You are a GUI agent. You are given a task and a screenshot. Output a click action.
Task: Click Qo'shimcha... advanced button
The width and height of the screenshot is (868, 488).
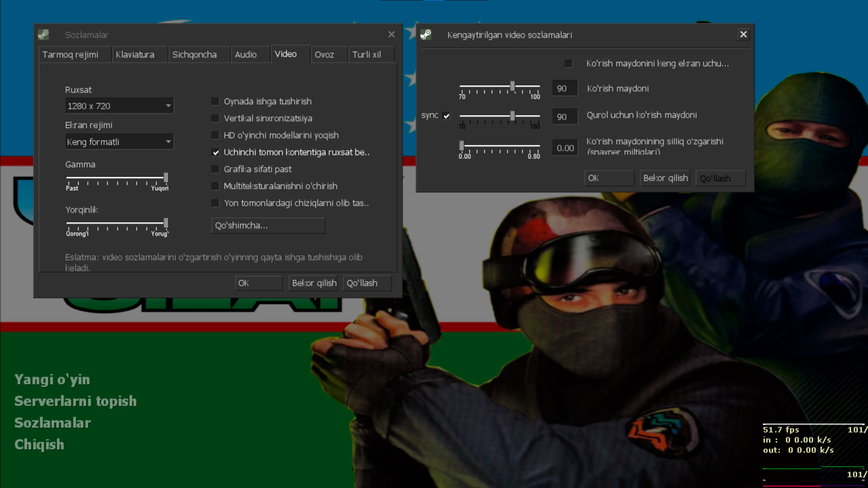[x=268, y=225]
